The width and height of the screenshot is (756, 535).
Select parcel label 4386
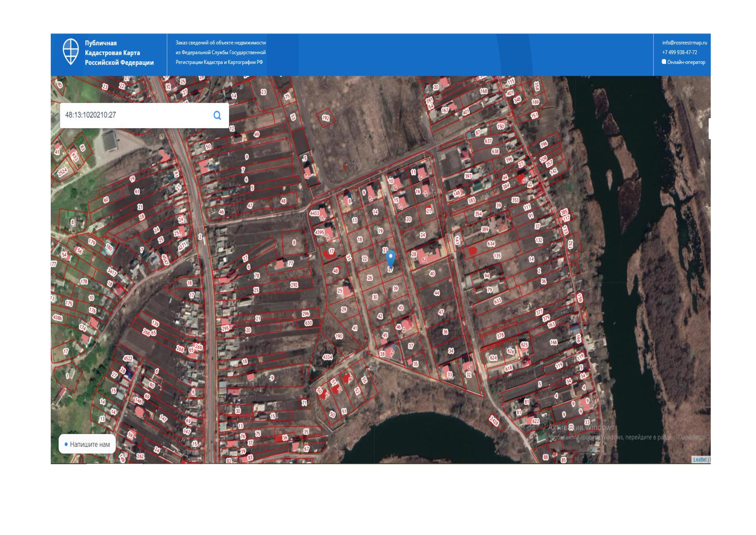click(x=57, y=318)
